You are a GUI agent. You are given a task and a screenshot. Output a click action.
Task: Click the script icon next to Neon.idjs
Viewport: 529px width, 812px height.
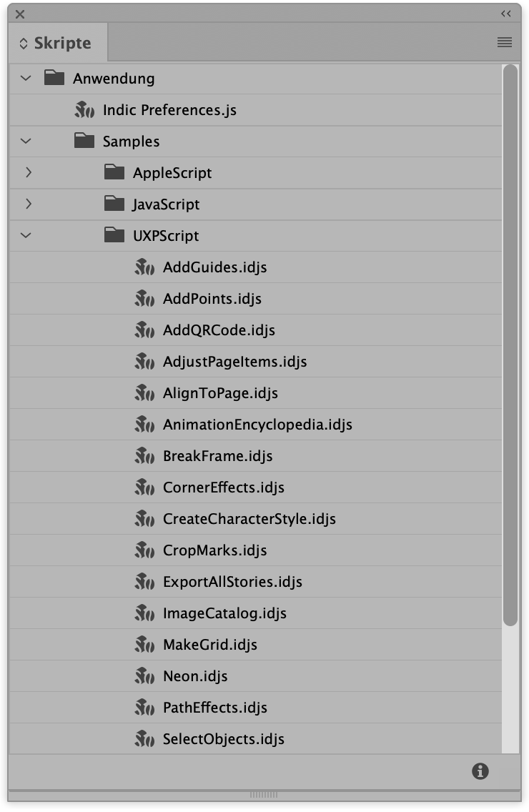tap(144, 675)
